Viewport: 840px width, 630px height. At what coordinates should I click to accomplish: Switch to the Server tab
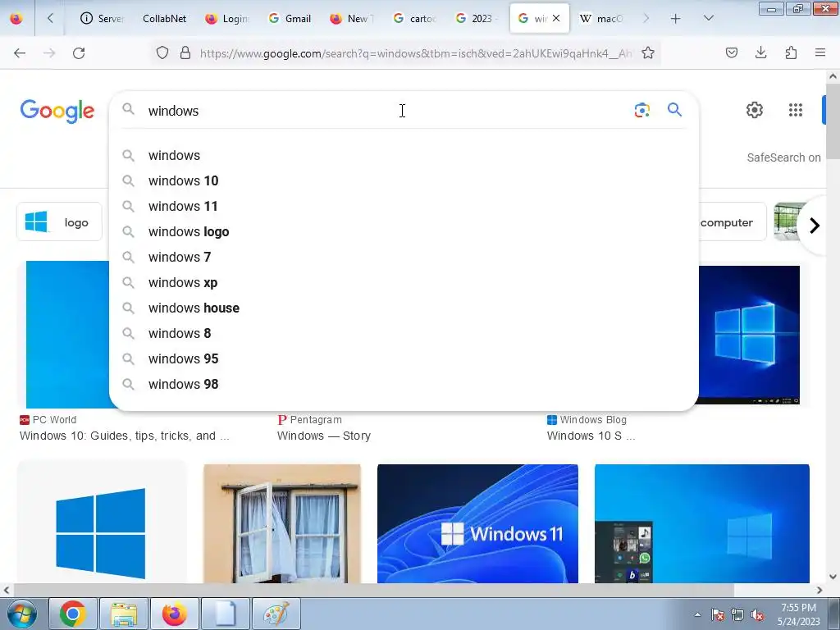click(102, 19)
